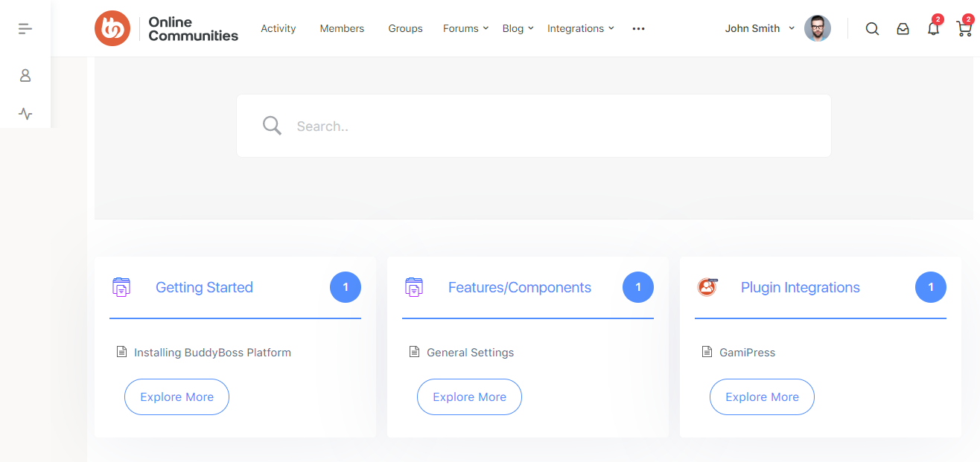This screenshot has width=980, height=462.
Task: Click the documents icon on Getting Started card
Action: (x=121, y=286)
